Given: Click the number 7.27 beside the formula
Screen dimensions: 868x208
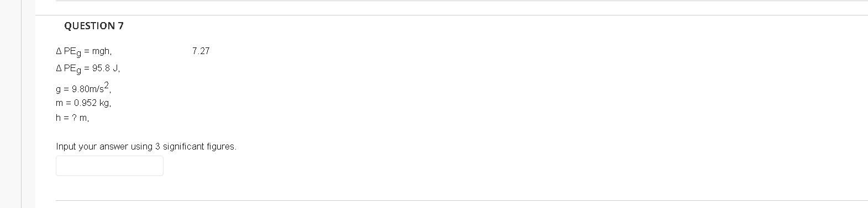Looking at the screenshot, I should (201, 51).
